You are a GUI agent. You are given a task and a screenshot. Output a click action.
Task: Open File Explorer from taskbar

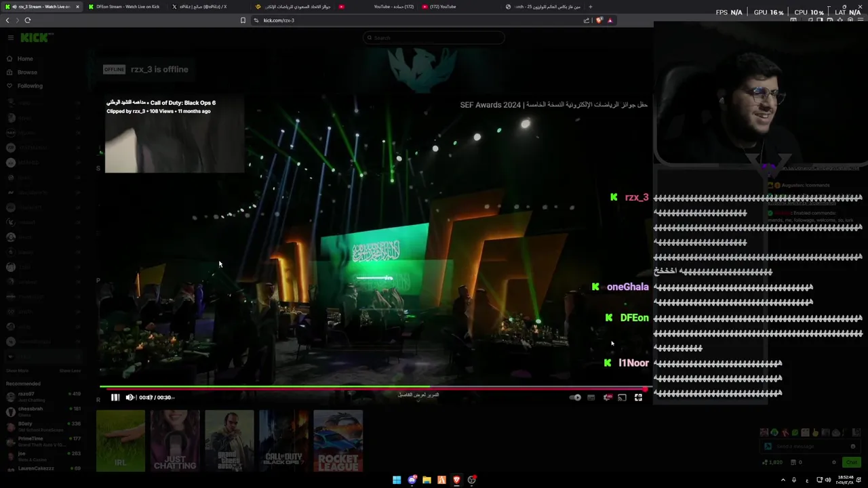point(427,480)
